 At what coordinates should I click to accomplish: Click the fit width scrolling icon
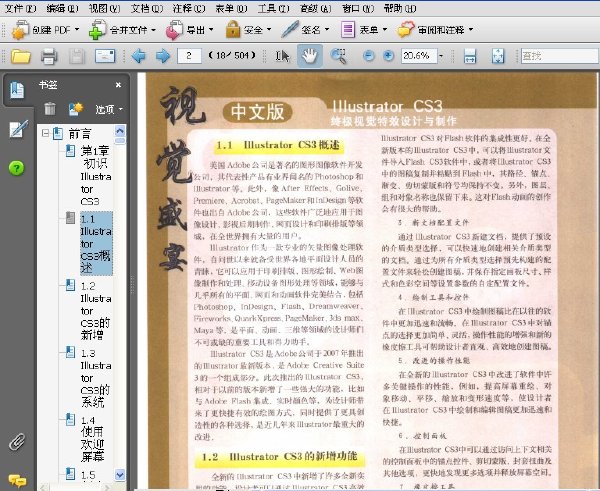pyautogui.click(x=470, y=56)
